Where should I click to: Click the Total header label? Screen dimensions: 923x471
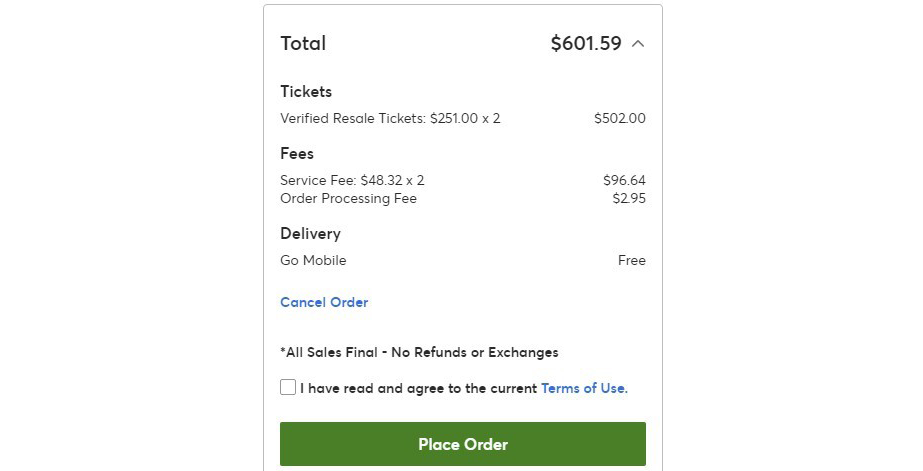(x=303, y=43)
